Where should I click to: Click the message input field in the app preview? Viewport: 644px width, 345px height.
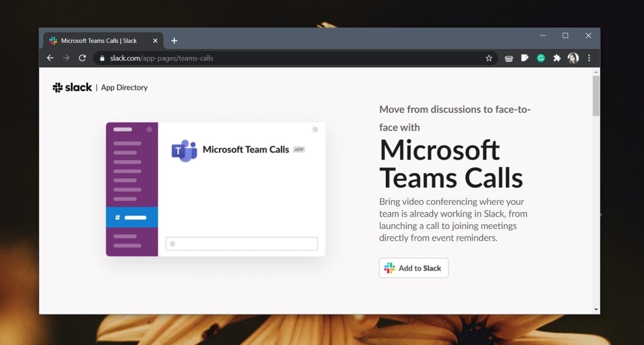[x=241, y=243]
